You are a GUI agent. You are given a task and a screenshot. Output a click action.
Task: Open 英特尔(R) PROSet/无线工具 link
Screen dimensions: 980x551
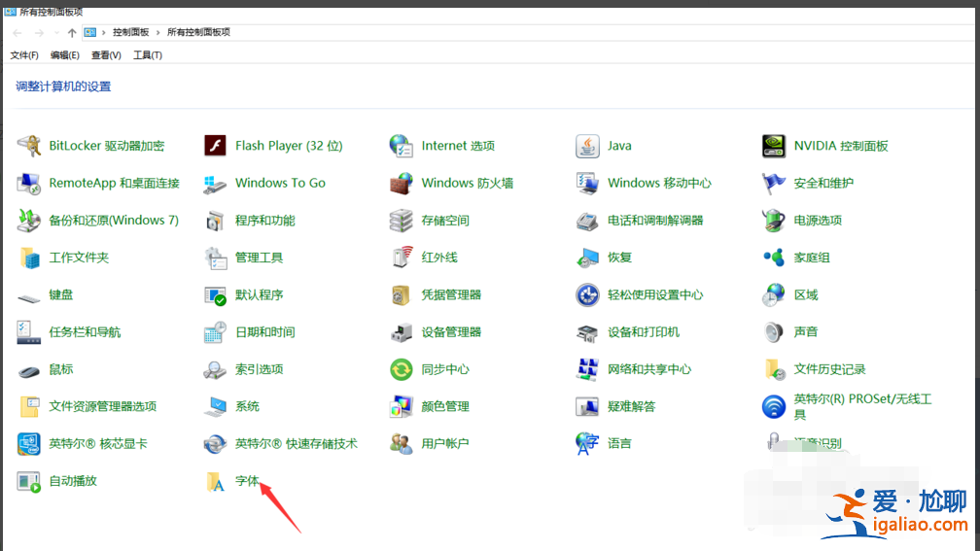click(x=862, y=406)
